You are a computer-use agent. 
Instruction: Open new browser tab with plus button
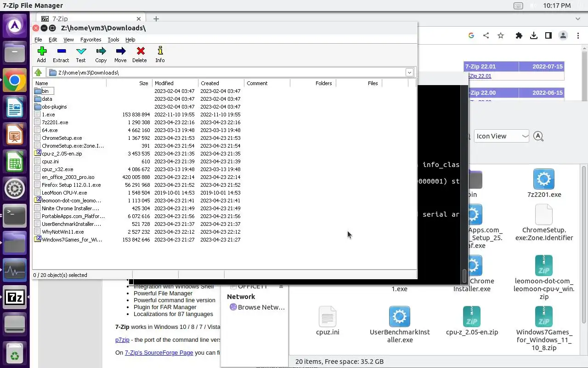point(156,19)
